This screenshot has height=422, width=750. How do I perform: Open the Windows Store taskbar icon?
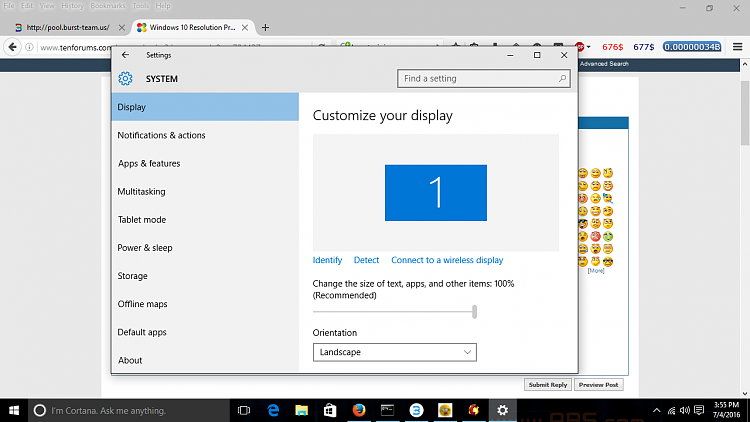[330, 411]
